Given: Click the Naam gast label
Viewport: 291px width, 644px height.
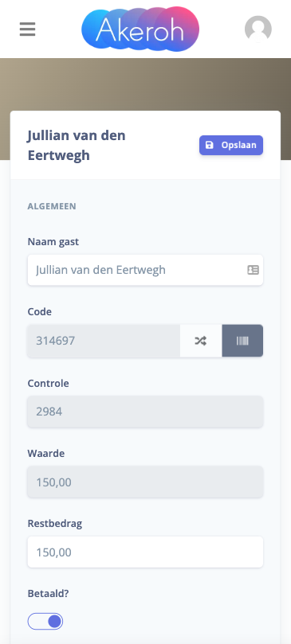Looking at the screenshot, I should [x=53, y=242].
